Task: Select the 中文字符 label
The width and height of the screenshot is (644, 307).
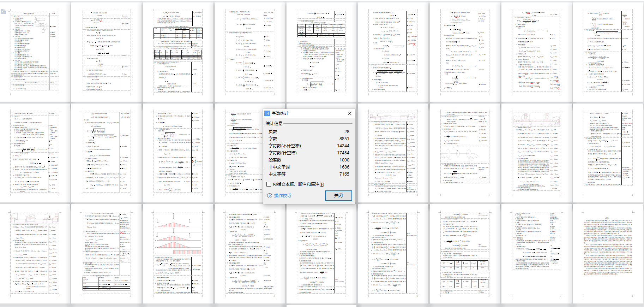Action: coord(277,174)
